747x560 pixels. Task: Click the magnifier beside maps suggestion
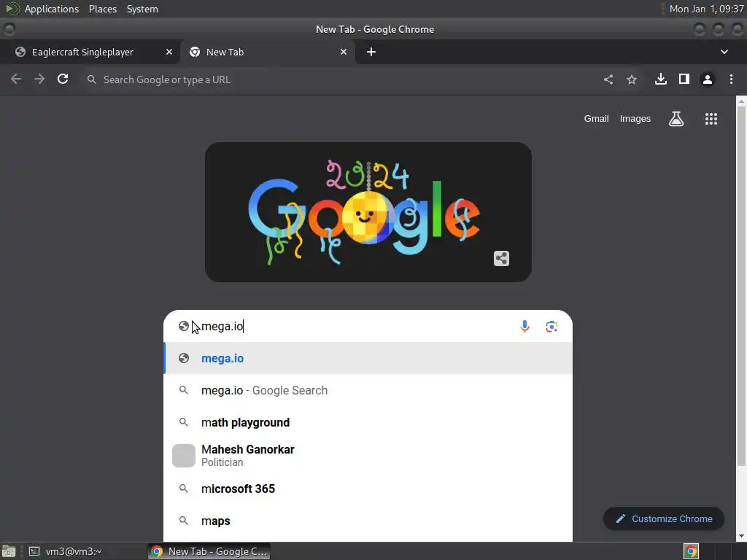[x=183, y=521]
